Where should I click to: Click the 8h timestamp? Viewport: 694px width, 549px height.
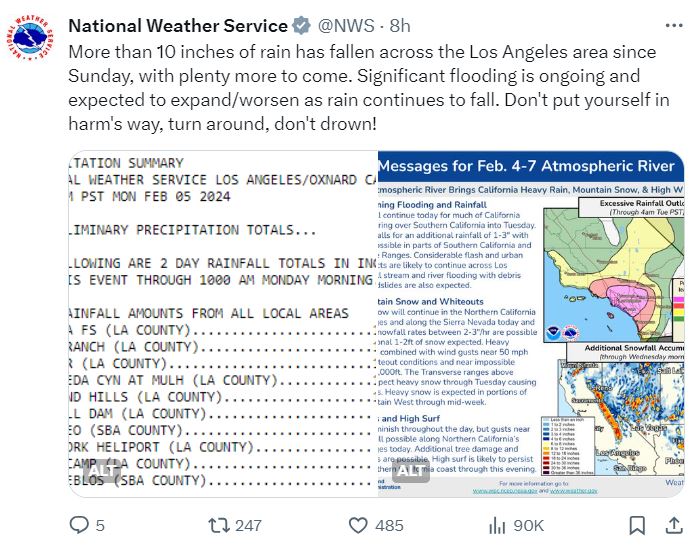[x=400, y=26]
